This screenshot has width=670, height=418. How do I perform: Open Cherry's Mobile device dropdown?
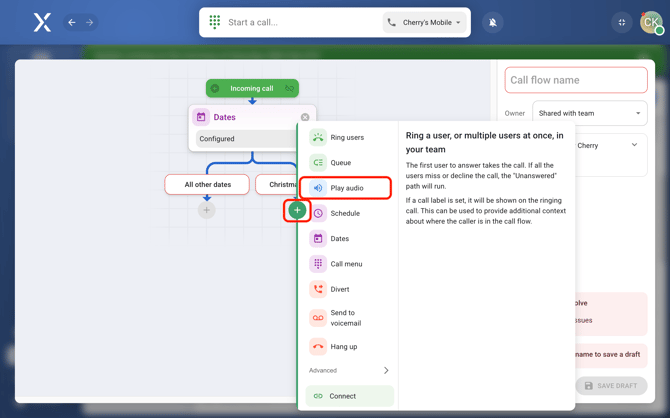pos(424,22)
